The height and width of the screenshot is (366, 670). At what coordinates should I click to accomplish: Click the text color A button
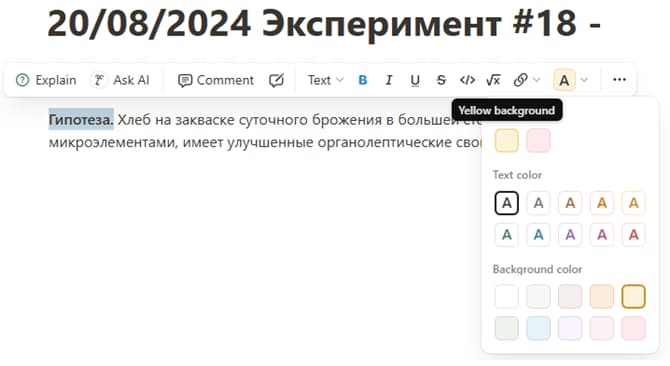tap(564, 80)
